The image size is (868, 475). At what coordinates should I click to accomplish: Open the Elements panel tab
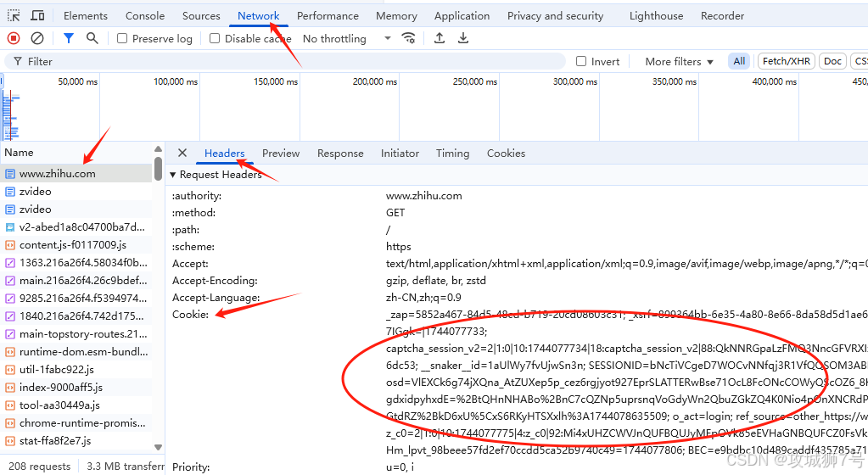click(x=85, y=15)
